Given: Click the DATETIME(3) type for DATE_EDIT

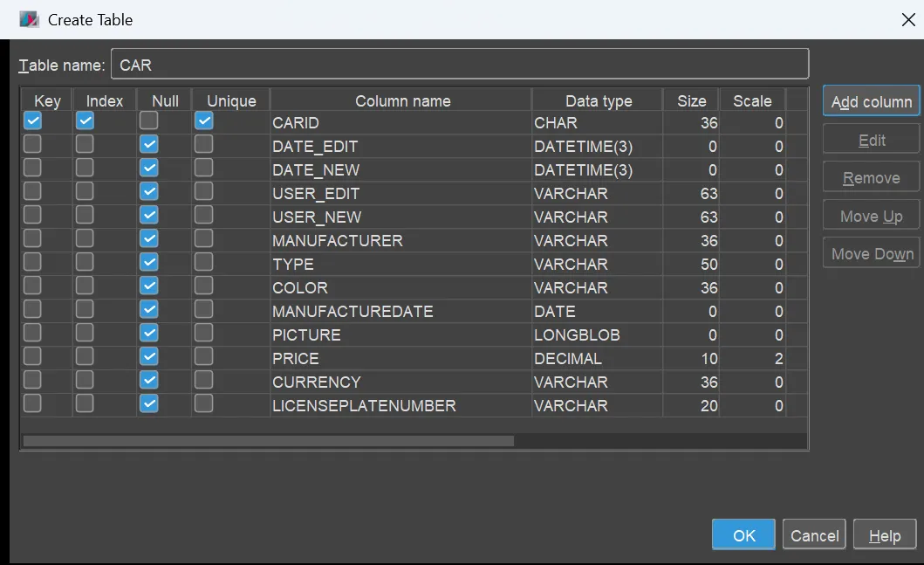Looking at the screenshot, I should 597,146.
